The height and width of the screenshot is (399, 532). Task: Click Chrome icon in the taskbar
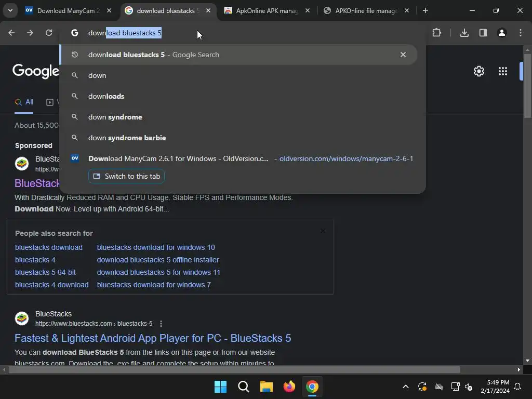click(312, 387)
